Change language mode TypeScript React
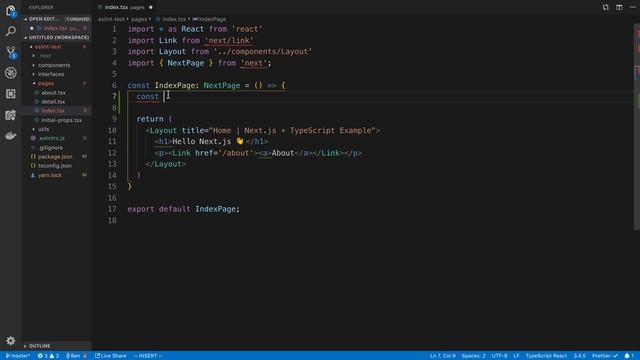 (x=546, y=356)
